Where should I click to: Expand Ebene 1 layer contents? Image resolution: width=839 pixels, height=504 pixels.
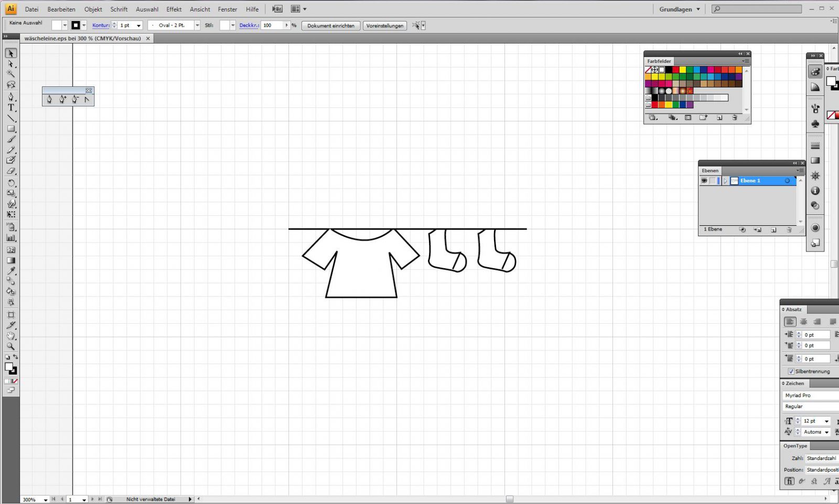(x=726, y=181)
